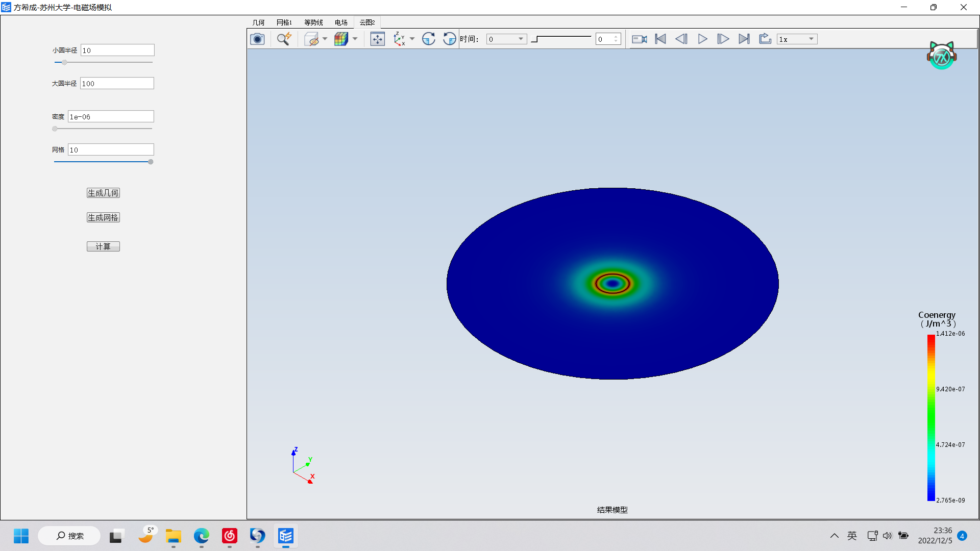
Task: Click the network tray icon
Action: click(872, 536)
